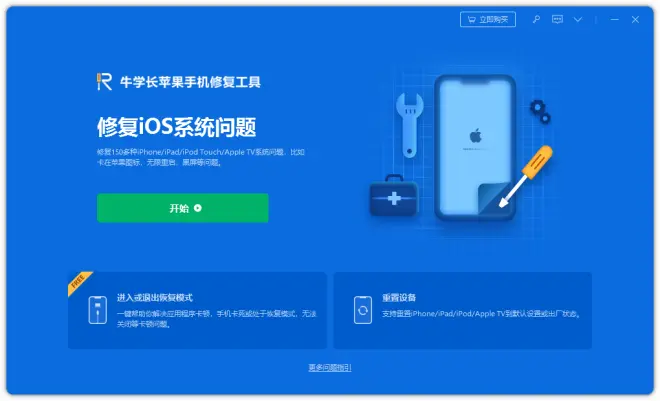Click the shopping cart icon in purchase button

coord(472,19)
